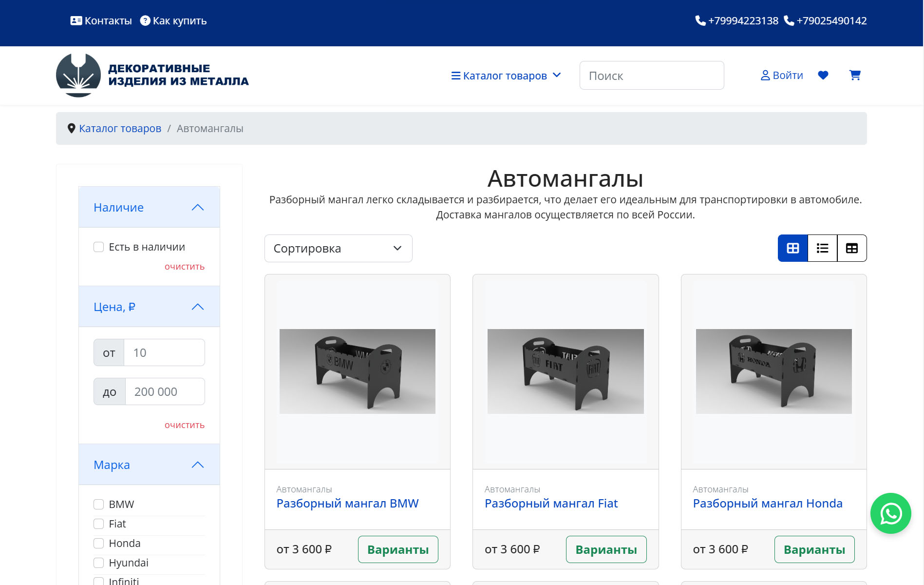The width and height of the screenshot is (924, 585).
Task: Click the Автомангалы label on Fiat card
Action: point(512,489)
